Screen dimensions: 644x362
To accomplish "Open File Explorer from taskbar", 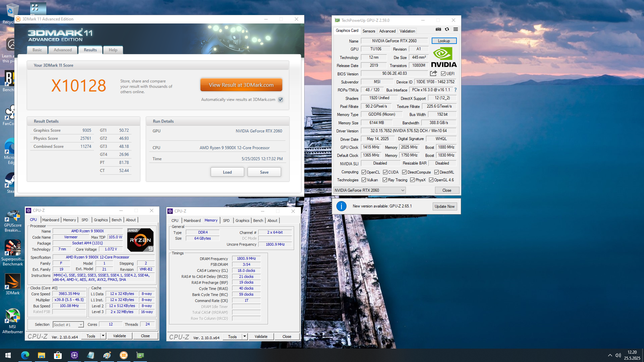I will [x=41, y=355].
